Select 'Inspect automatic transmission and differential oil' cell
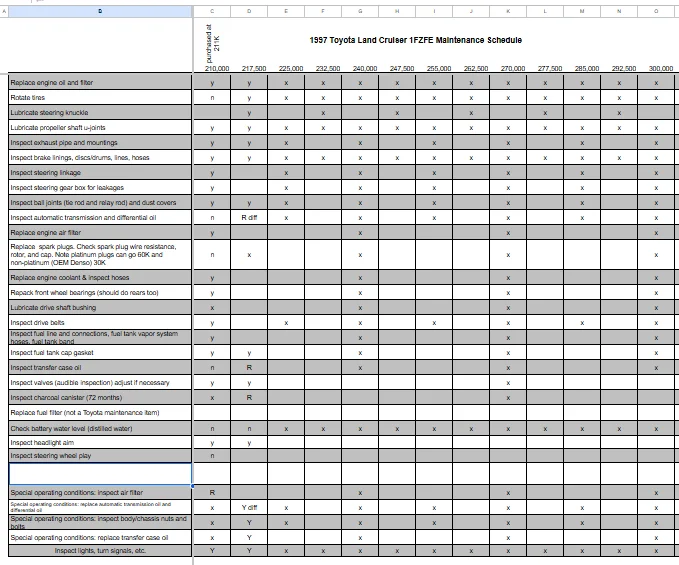This screenshot has width=679, height=565. [x=100, y=218]
